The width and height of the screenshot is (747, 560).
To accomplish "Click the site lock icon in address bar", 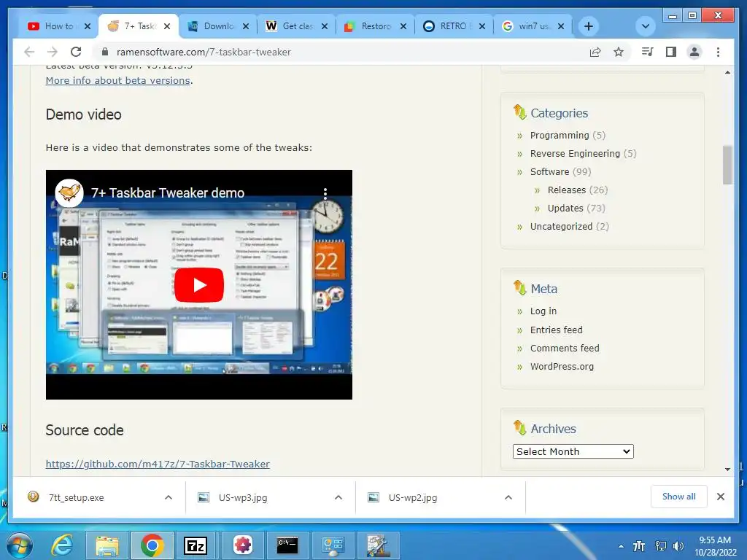I will [105, 52].
